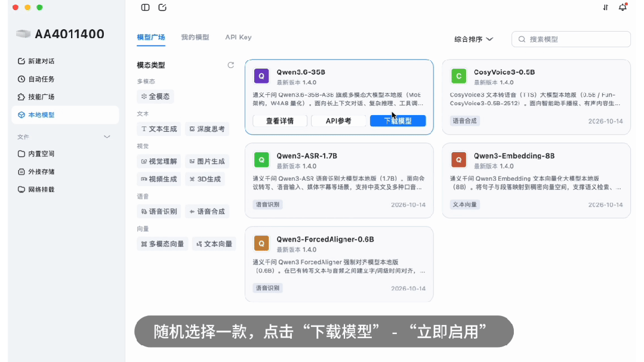Click the search magnifier icon
The image size is (644, 362).
point(522,39)
